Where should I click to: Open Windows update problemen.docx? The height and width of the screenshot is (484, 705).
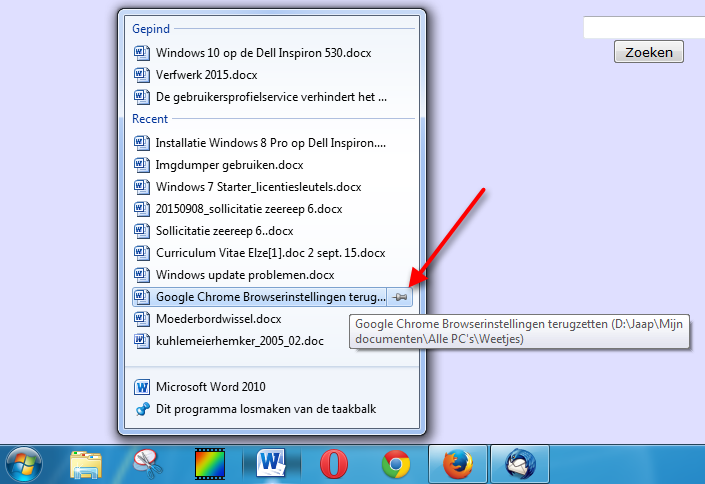click(x=272, y=275)
